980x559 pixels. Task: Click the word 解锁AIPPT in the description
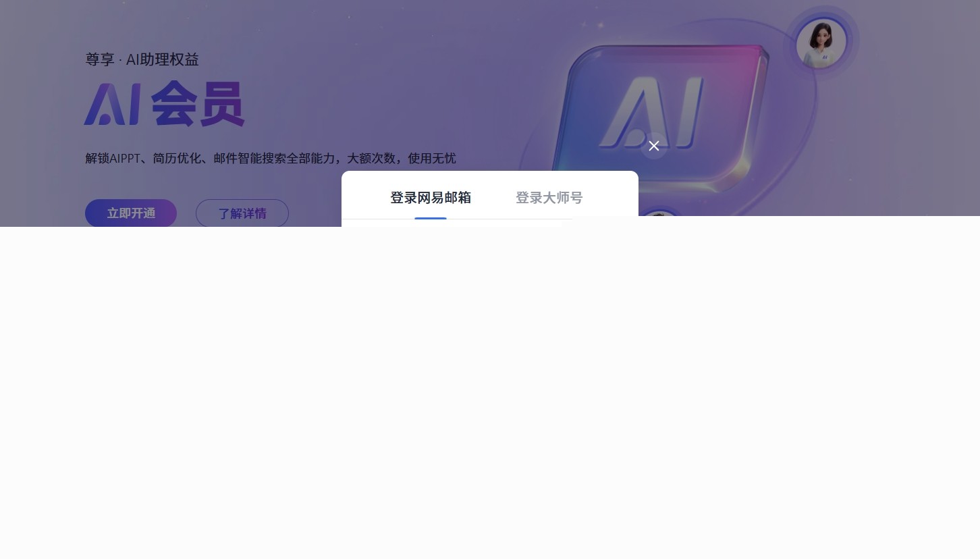point(112,159)
